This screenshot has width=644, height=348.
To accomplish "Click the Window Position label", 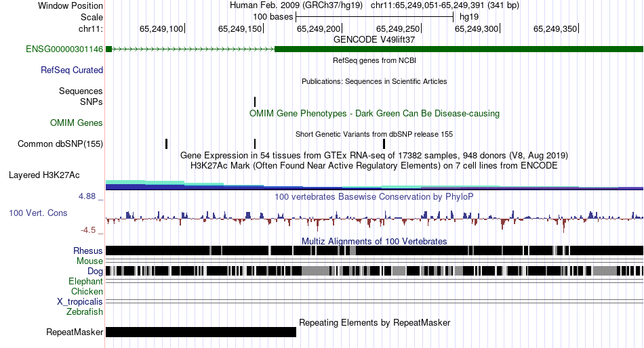I will point(71,5).
